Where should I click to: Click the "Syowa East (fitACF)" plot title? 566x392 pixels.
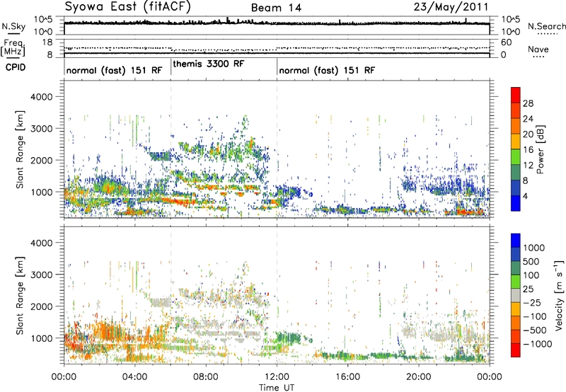click(128, 6)
